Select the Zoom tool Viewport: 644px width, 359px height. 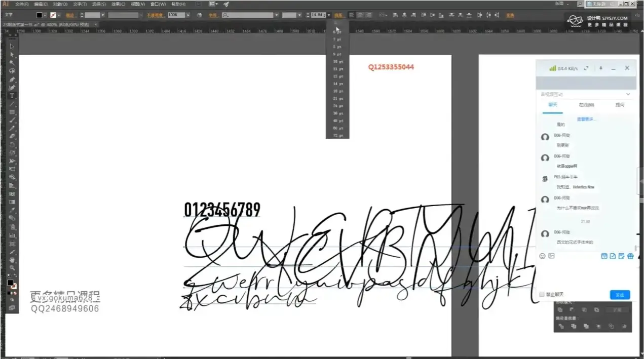[x=12, y=267]
